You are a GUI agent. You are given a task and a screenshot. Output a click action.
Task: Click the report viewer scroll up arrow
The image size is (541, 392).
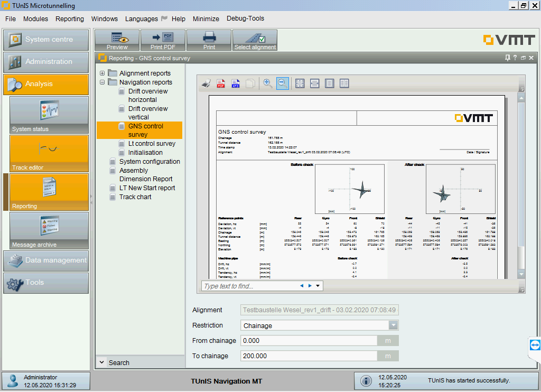(521, 98)
